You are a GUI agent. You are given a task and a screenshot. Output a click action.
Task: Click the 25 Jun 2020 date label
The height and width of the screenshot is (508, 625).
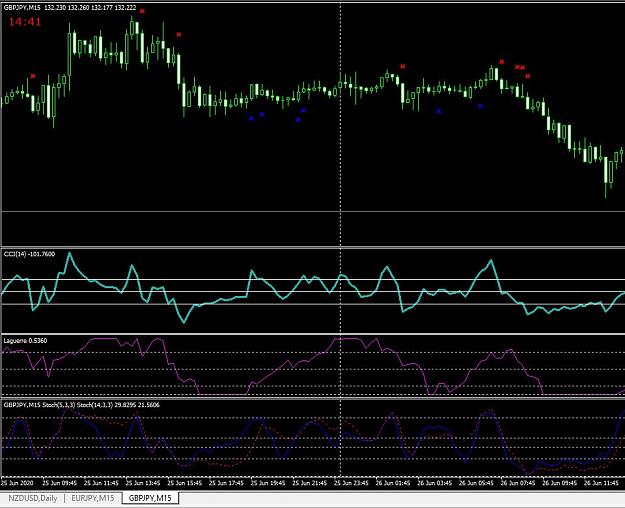[x=17, y=483]
